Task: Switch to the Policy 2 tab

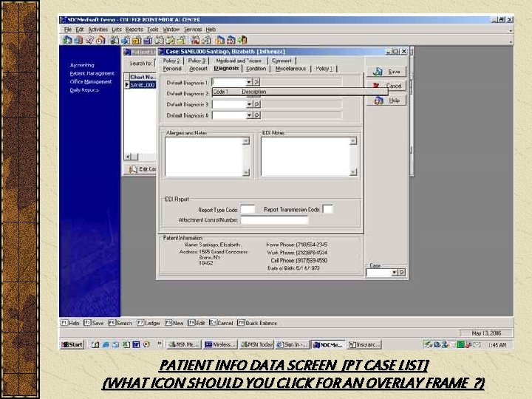Action: click(x=171, y=61)
